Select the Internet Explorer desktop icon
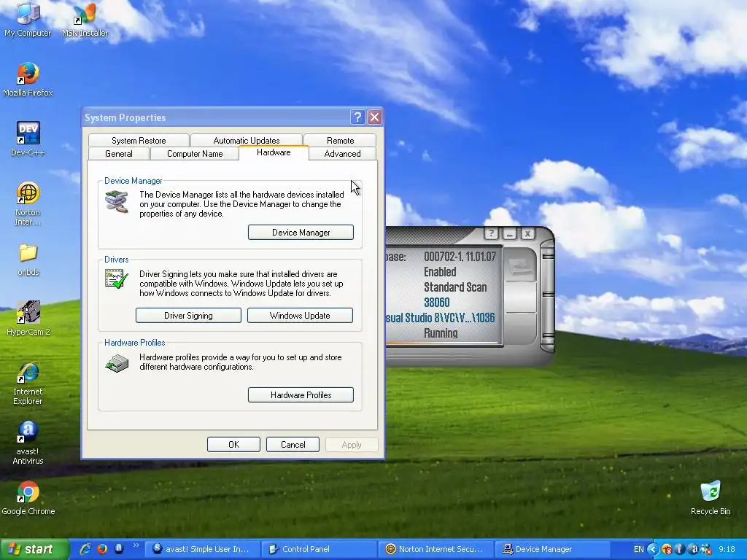 (x=28, y=384)
